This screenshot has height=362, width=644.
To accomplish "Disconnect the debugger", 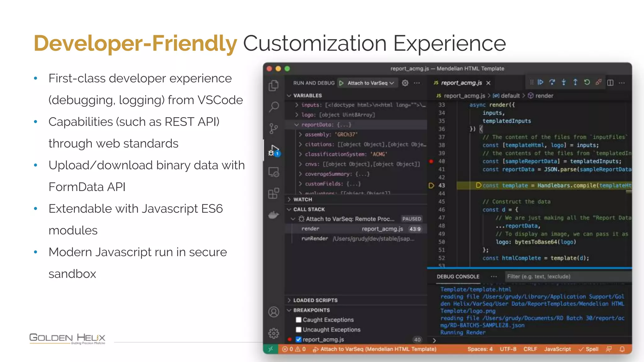I will click(x=598, y=82).
